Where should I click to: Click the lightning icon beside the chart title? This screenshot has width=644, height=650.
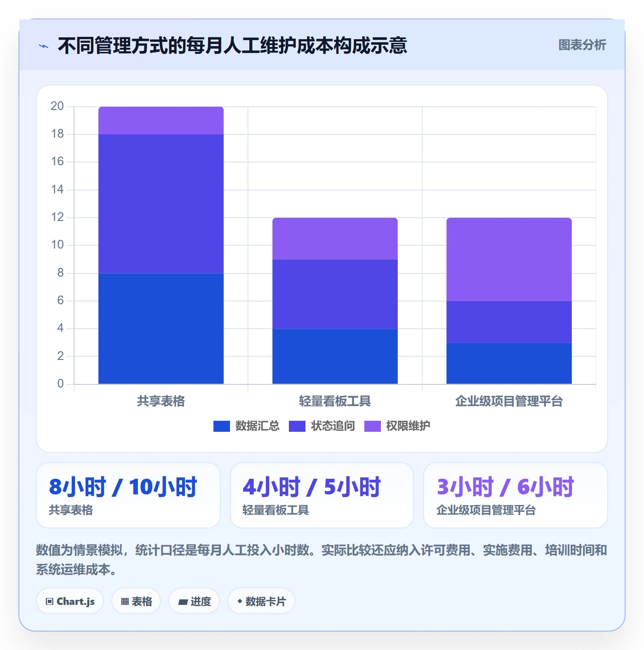tap(44, 46)
